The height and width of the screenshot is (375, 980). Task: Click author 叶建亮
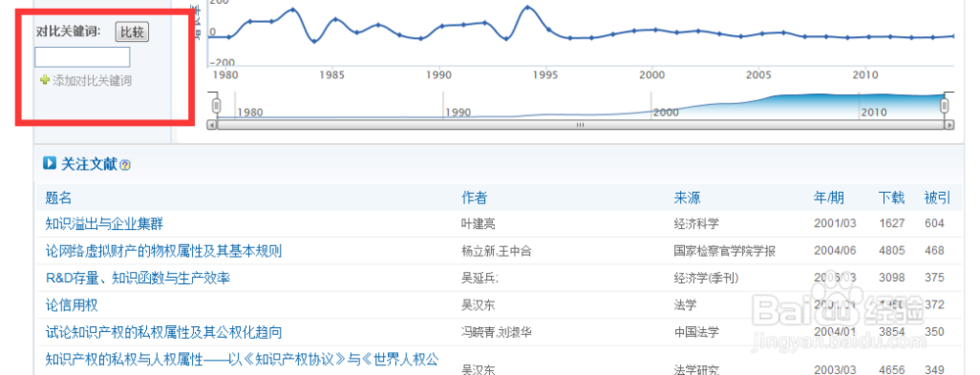click(x=478, y=224)
